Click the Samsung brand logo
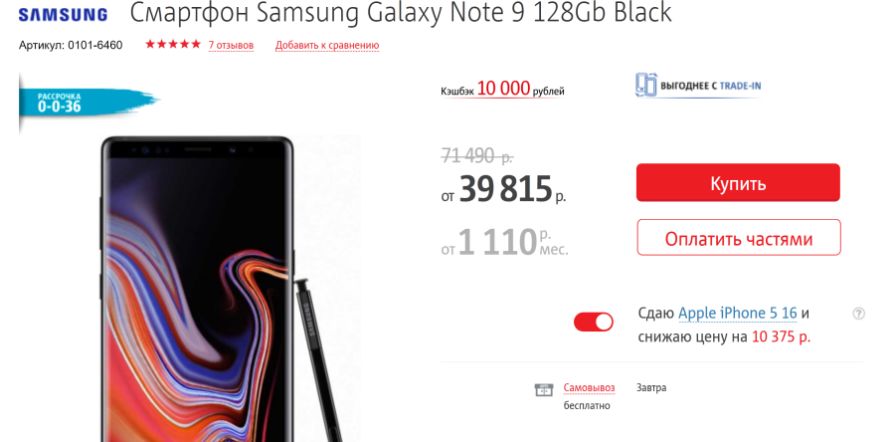Screen dimensions: 895x442 tap(63, 15)
